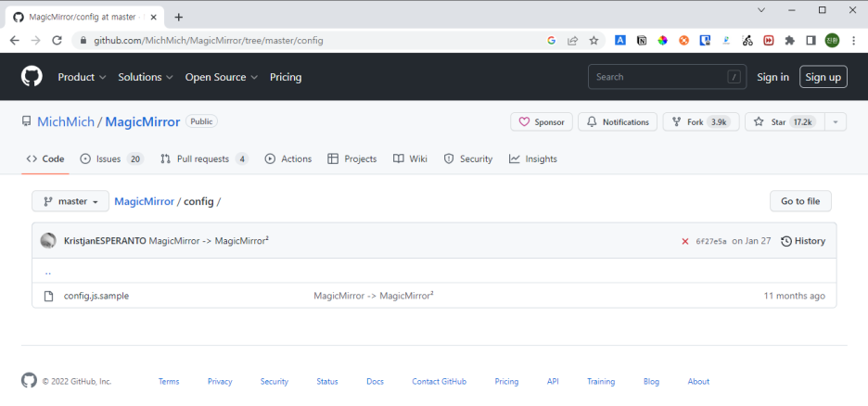
Task: Click the Sign up button
Action: [823, 77]
